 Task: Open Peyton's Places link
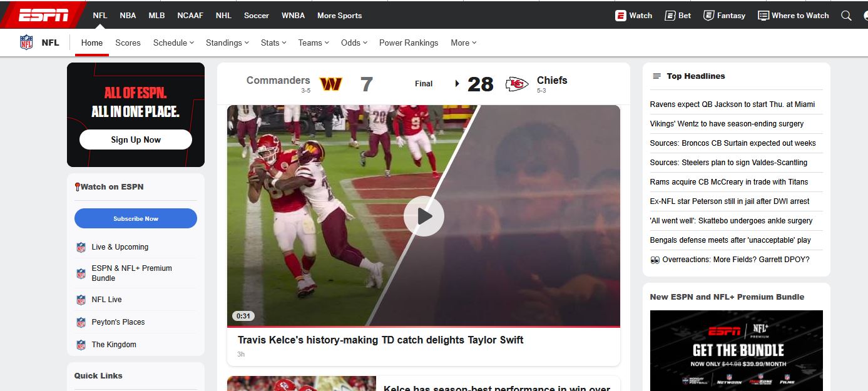point(118,322)
